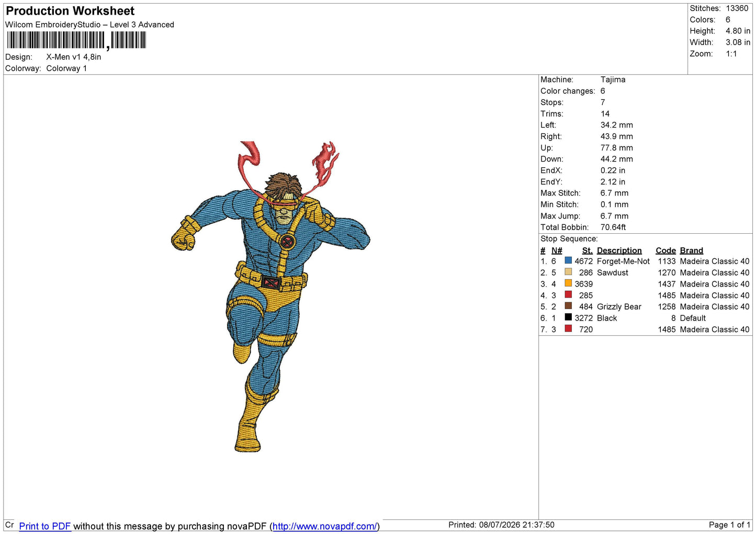Click the Cyclops embroidery design preview
This screenshot has width=756, height=534.
click(x=270, y=296)
